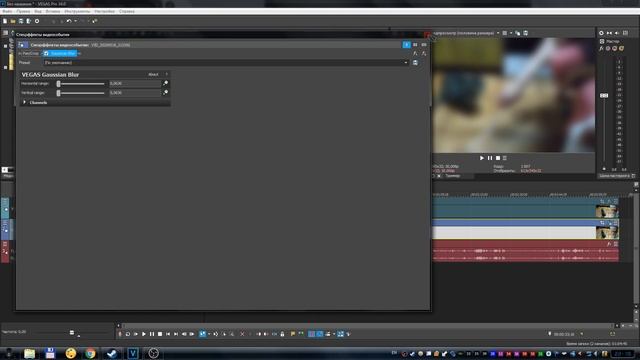
Task: Click the remove selected plugin icon
Action: pos(424,53)
